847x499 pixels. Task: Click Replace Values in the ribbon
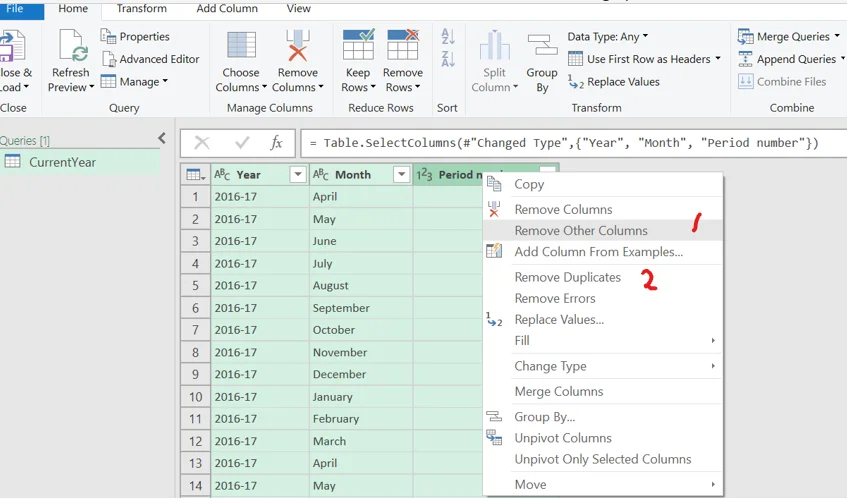614,82
